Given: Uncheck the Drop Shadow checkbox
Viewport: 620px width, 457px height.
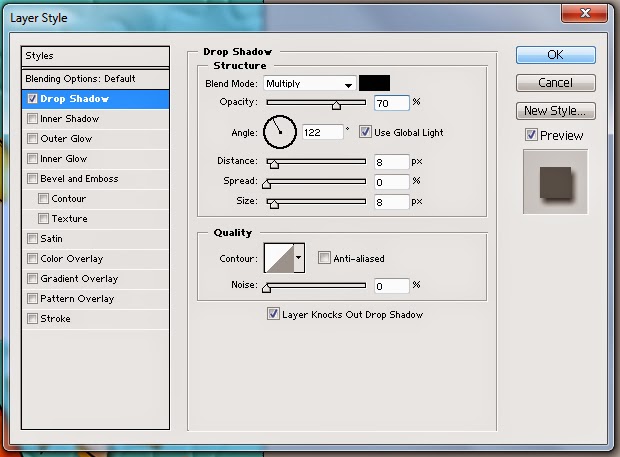Looking at the screenshot, I should coord(32,99).
